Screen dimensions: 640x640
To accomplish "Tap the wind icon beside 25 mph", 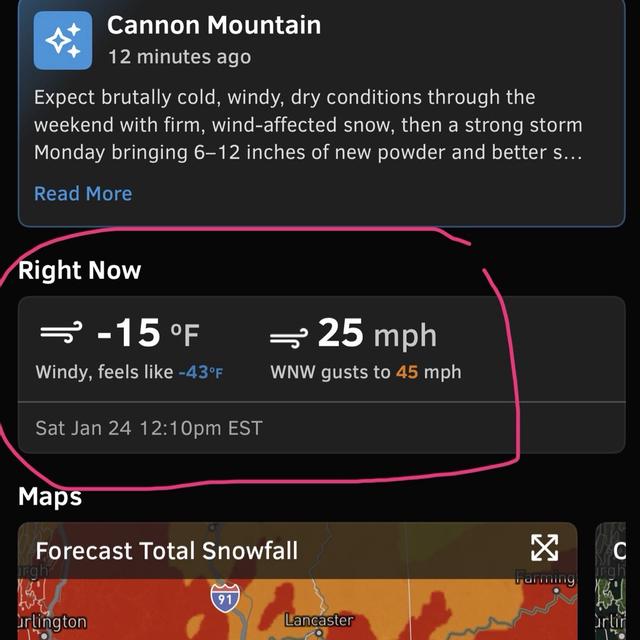I will [x=289, y=338].
